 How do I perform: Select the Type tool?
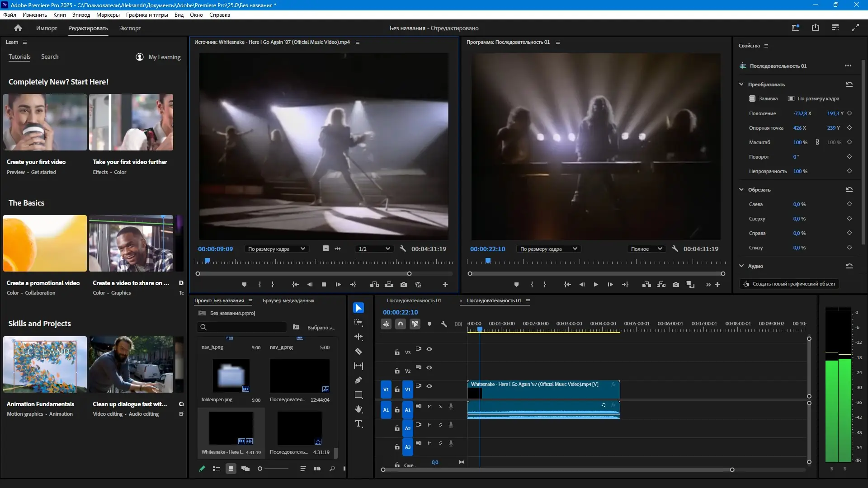pos(359,424)
